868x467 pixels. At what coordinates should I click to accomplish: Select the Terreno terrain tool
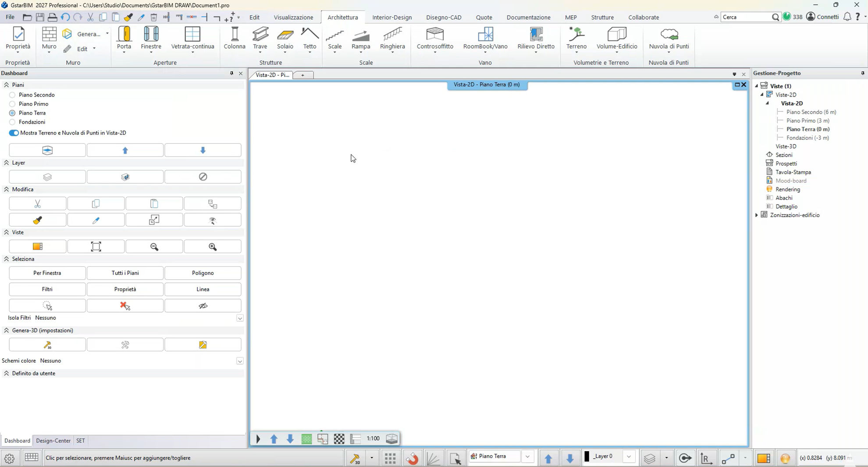pyautogui.click(x=576, y=38)
